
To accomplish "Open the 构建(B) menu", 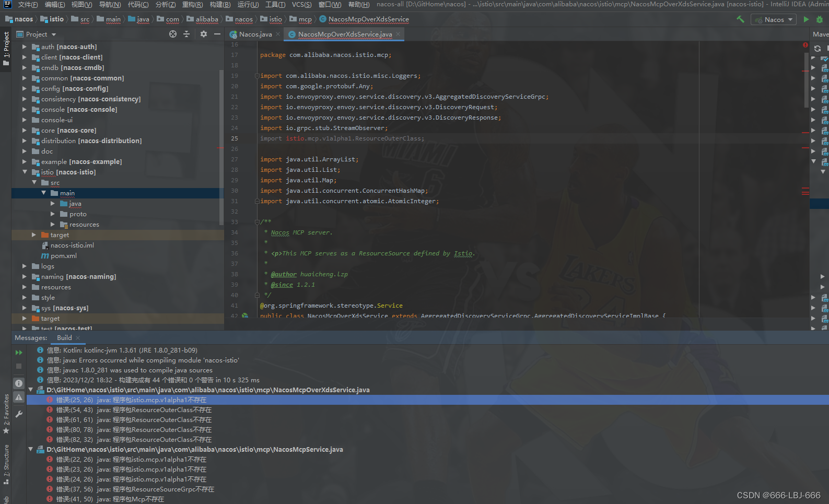I will click(220, 4).
